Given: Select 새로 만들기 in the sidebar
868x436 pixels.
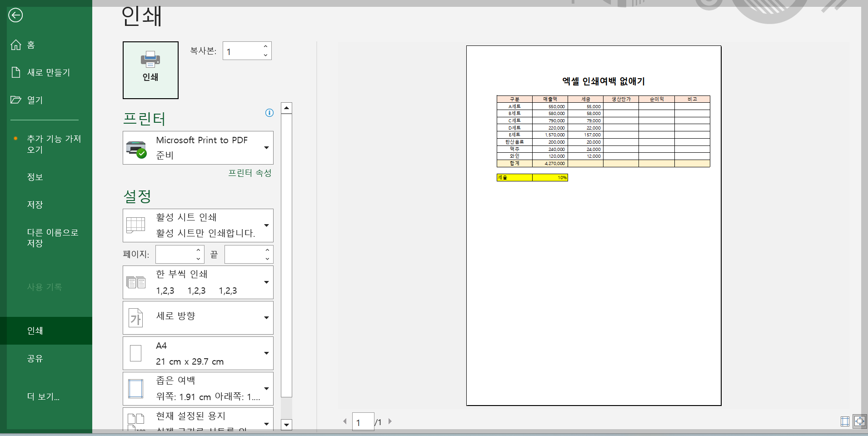Looking at the screenshot, I should 46,72.
